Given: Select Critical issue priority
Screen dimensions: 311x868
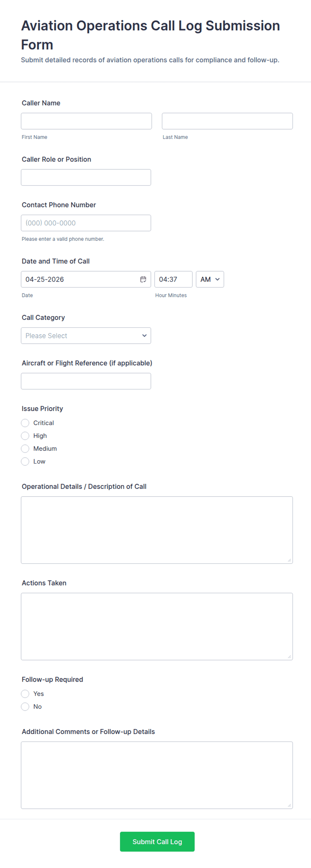Looking at the screenshot, I should tap(25, 423).
